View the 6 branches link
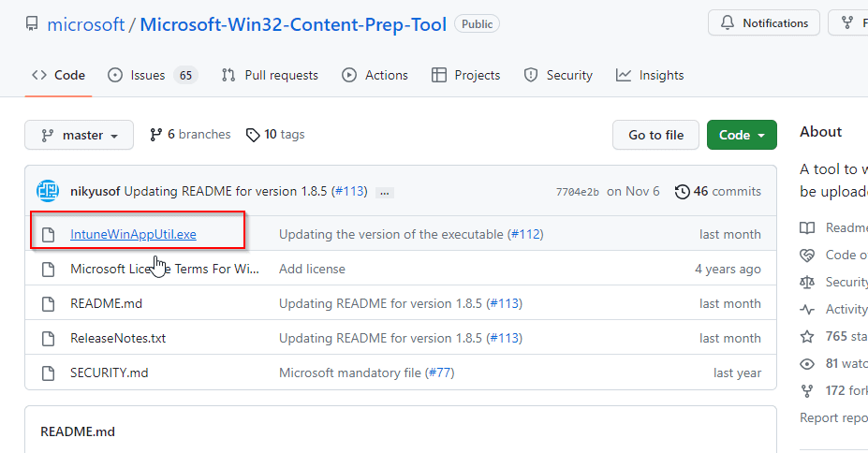 [190, 135]
